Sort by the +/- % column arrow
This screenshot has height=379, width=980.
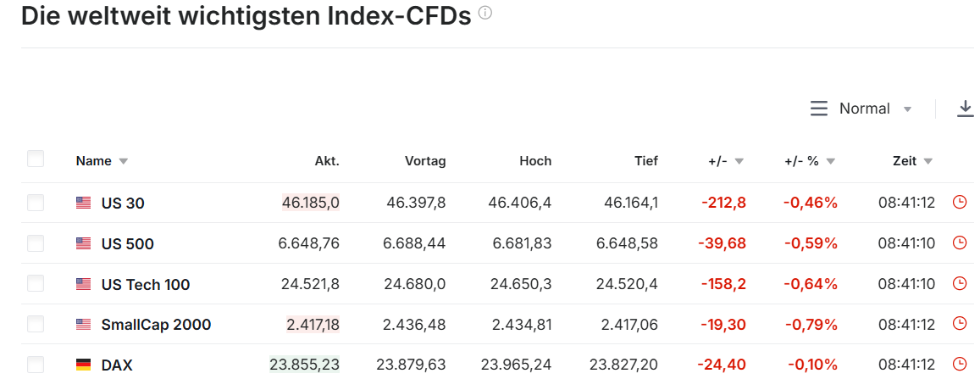tap(830, 161)
